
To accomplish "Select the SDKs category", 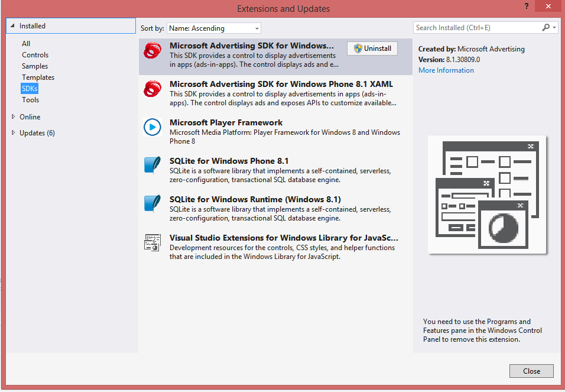I will coord(30,88).
